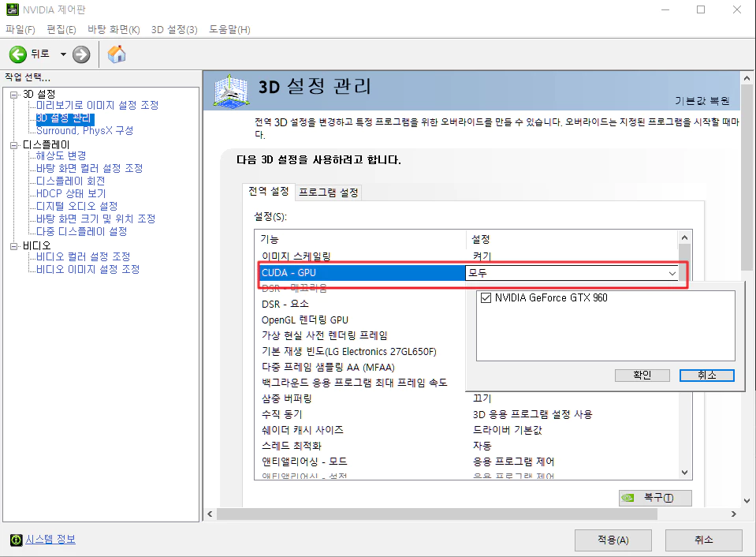The width and height of the screenshot is (756, 557).
Task: Select 바탕 화면 컬러 설정 조정
Action: [90, 168]
